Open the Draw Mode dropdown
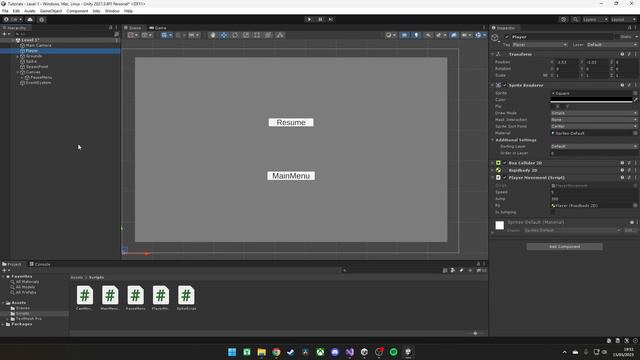Viewport: 640px width, 360px height. click(593, 113)
